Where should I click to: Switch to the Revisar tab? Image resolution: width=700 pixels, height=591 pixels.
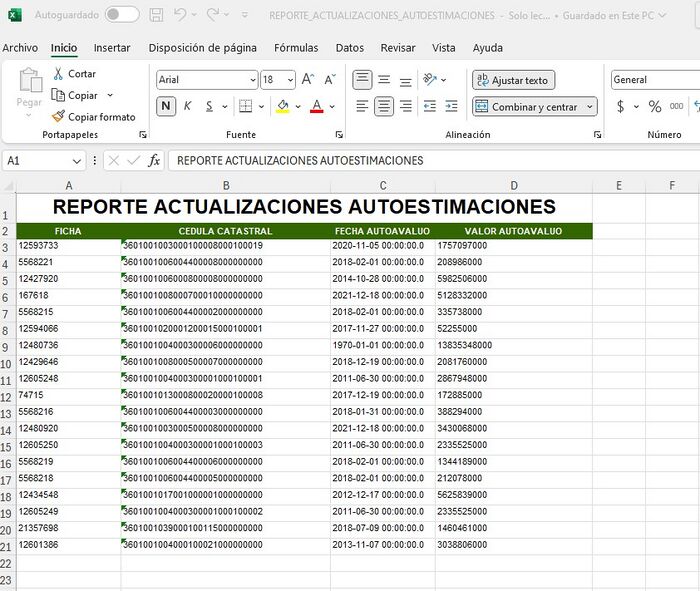[398, 48]
